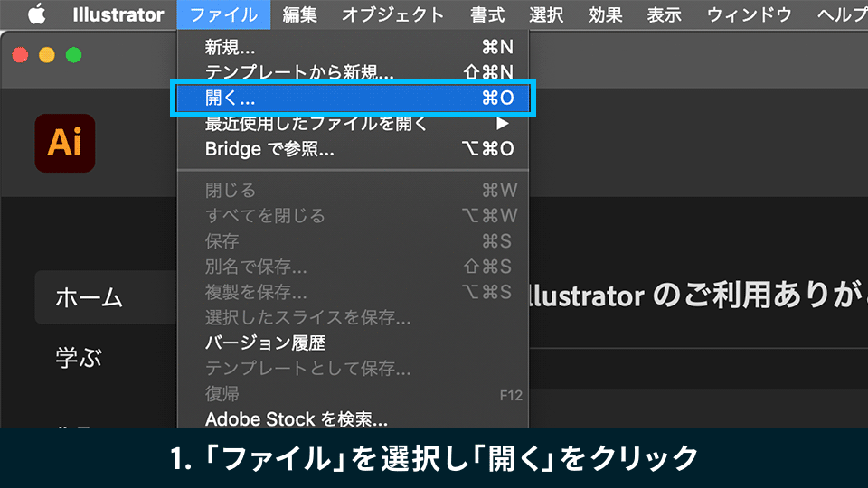
Task: Switch to the 学ぶ sidebar tab
Action: pos(79,358)
